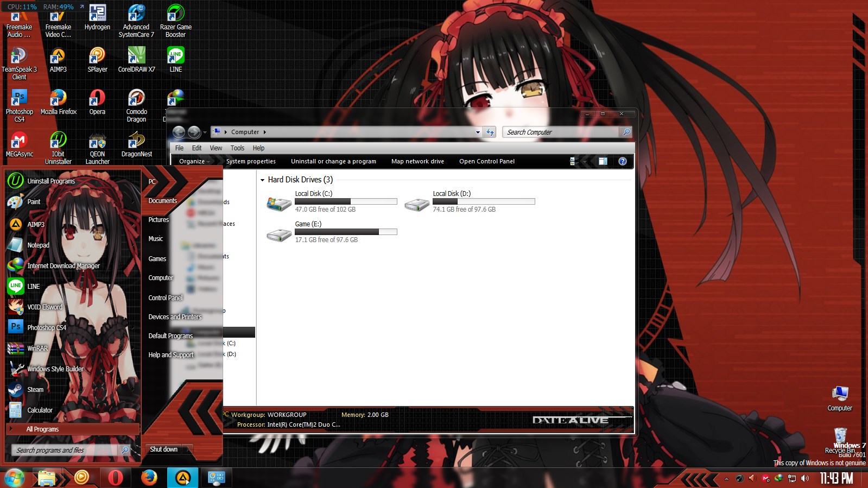
Task: Open Windows Style Builder from Start menu
Action: click(x=73, y=369)
